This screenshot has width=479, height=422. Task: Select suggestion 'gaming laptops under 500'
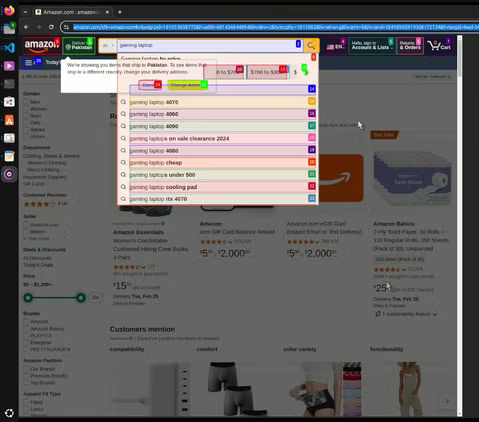coord(222,175)
